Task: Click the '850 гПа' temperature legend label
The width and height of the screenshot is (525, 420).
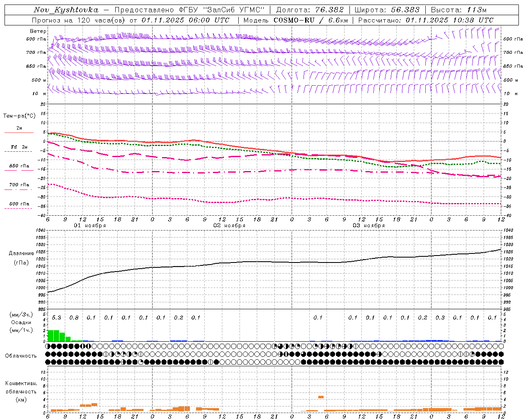Action: pyautogui.click(x=19, y=166)
